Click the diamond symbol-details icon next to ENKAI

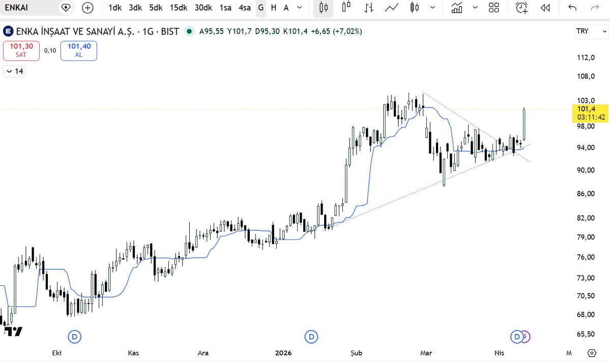66,8
